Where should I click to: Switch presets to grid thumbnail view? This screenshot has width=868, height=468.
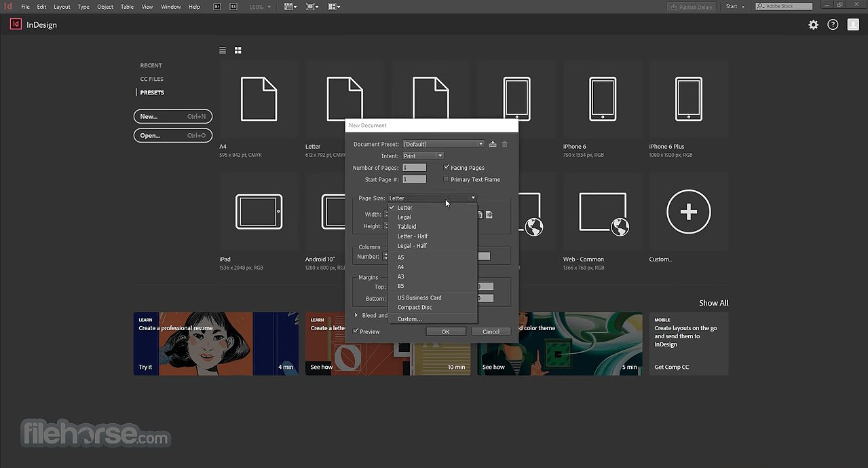tap(238, 50)
